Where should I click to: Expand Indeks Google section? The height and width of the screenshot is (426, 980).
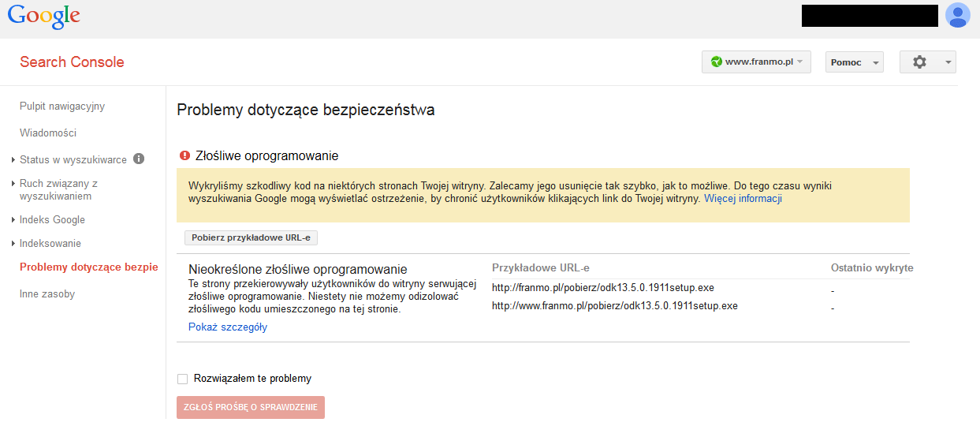(13, 220)
